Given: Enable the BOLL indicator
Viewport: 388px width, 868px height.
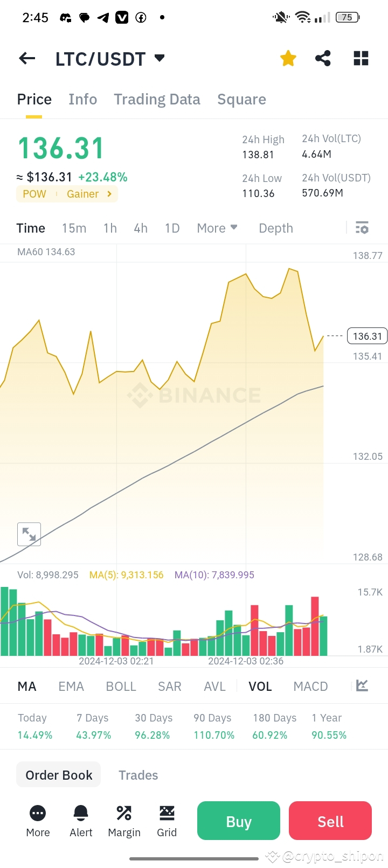Looking at the screenshot, I should pyautogui.click(x=121, y=686).
